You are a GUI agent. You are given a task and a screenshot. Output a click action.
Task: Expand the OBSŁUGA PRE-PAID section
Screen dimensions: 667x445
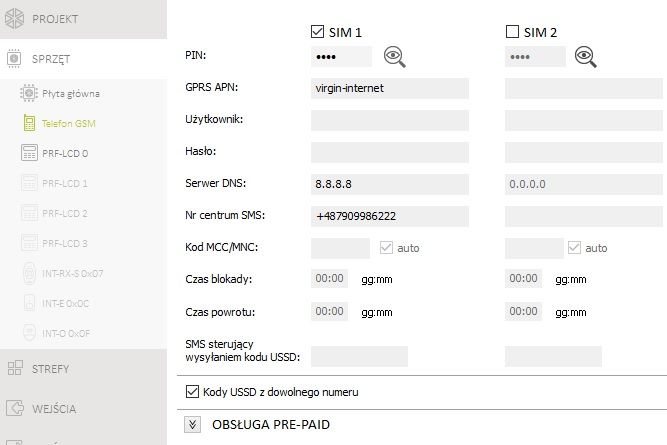[192, 424]
